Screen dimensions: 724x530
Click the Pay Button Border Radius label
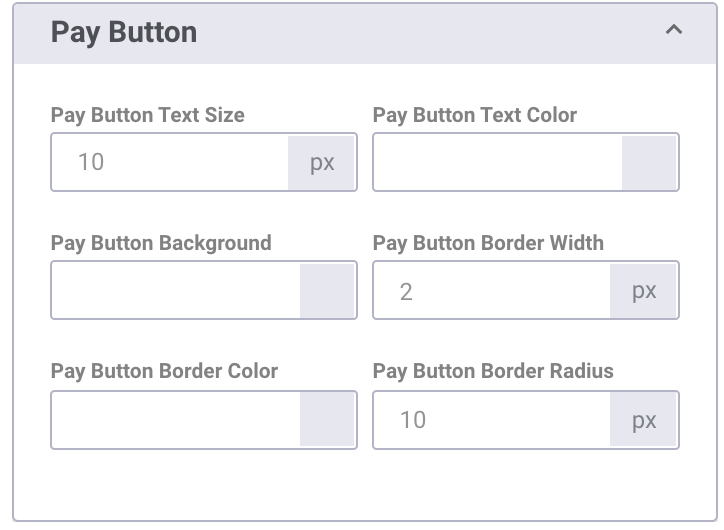coord(493,371)
